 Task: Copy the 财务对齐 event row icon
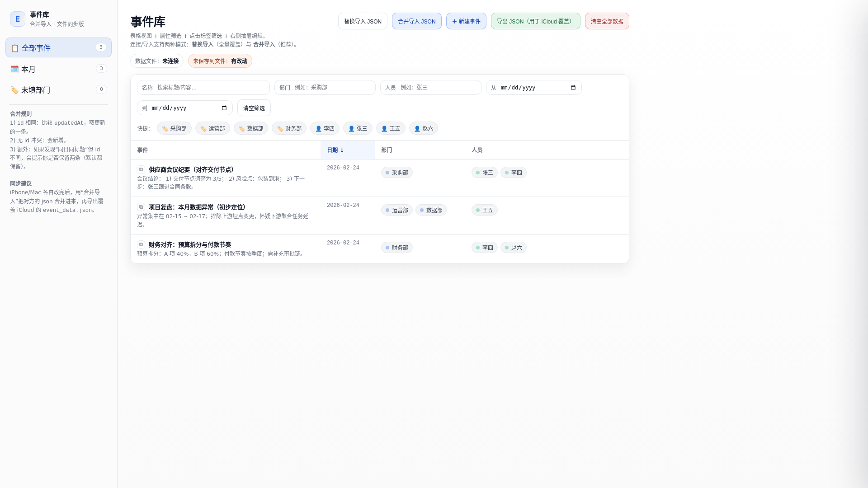pos(141,244)
